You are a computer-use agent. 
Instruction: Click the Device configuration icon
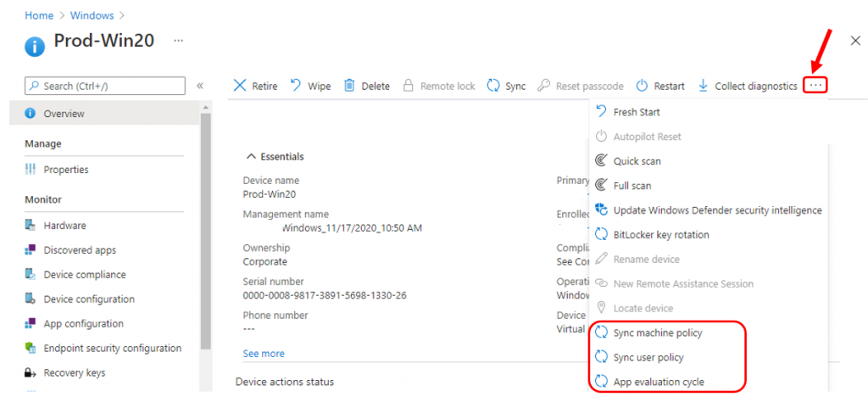pos(31,299)
